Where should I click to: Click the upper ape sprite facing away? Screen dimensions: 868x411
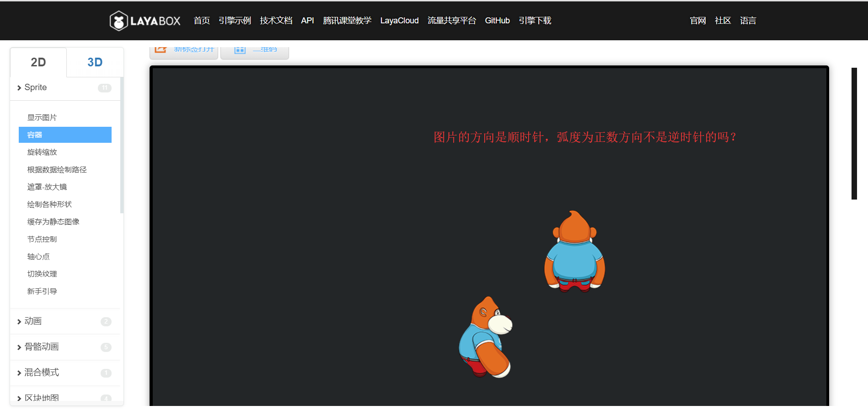pos(575,251)
